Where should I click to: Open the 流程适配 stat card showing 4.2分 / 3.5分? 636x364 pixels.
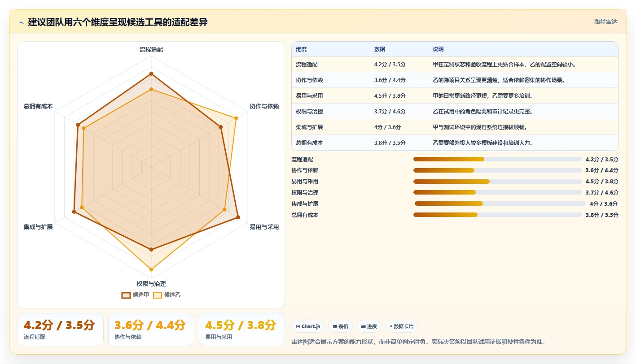tap(61, 329)
